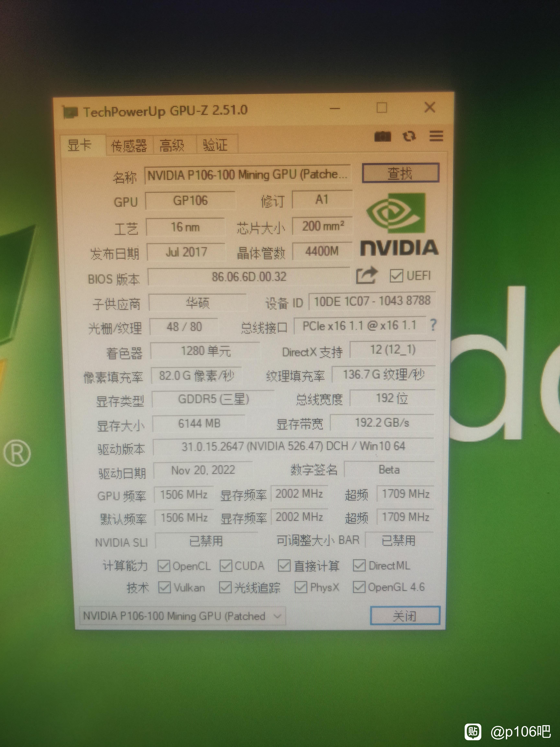The image size is (560, 747).
Task: Click the revision value A1
Action: [322, 200]
